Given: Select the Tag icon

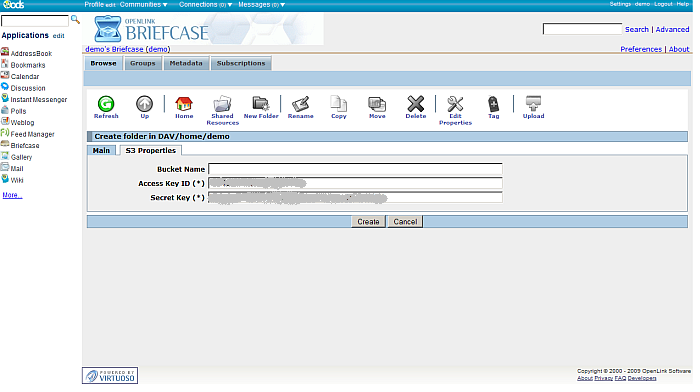Looking at the screenshot, I should pyautogui.click(x=493, y=104).
